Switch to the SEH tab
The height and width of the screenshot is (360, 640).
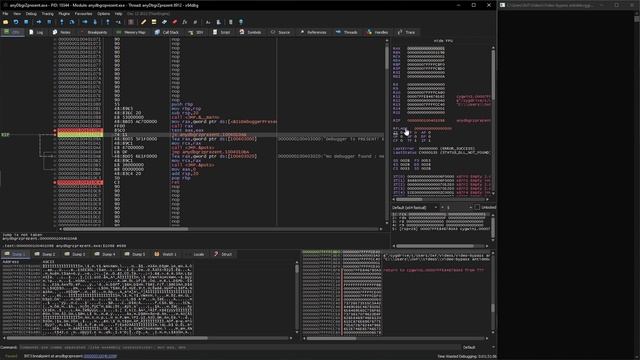[196, 32]
